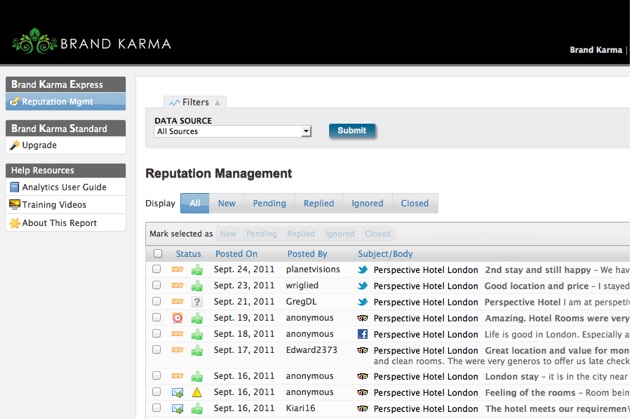Open About This Report

click(59, 223)
